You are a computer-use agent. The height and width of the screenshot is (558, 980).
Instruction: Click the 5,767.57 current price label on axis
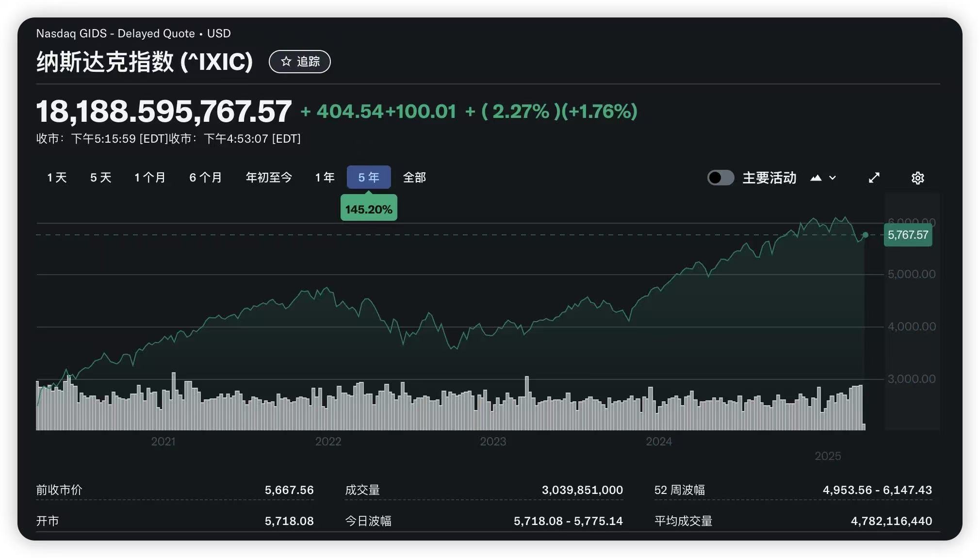click(908, 235)
